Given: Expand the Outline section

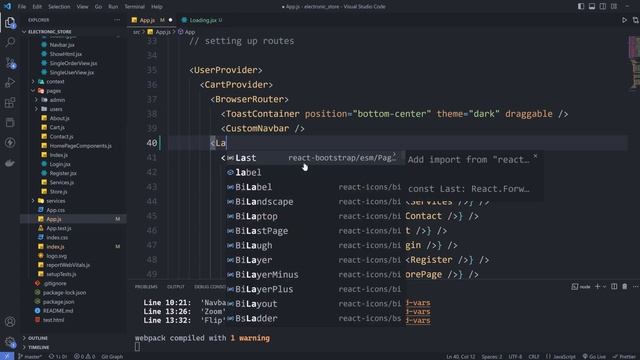Looking at the screenshot, I should 38,338.
